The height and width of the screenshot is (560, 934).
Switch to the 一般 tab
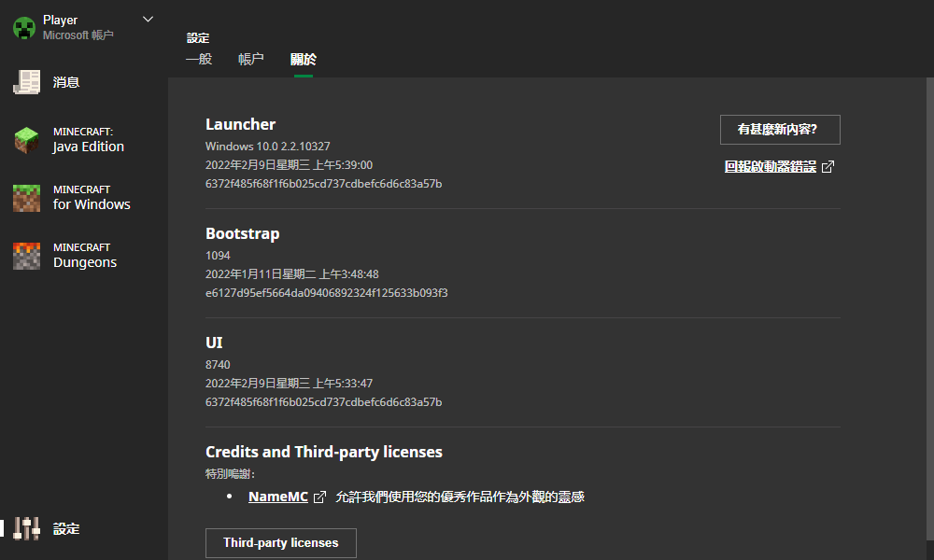pyautogui.click(x=199, y=59)
